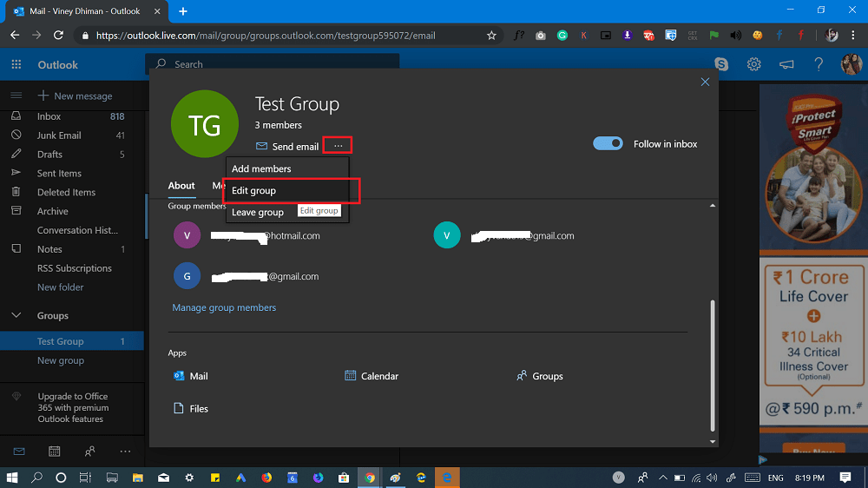Click Manage group members link
This screenshot has width=868, height=488.
(x=224, y=307)
